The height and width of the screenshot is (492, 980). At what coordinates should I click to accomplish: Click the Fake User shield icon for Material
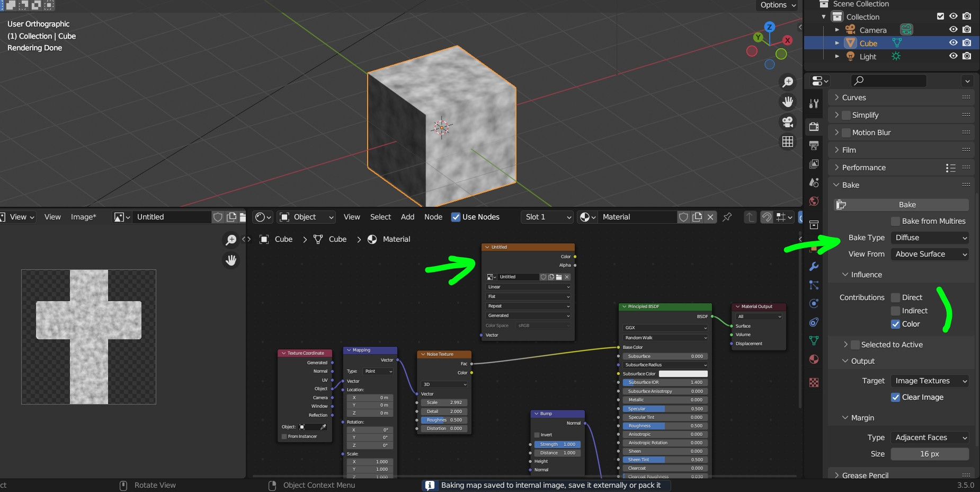(683, 217)
